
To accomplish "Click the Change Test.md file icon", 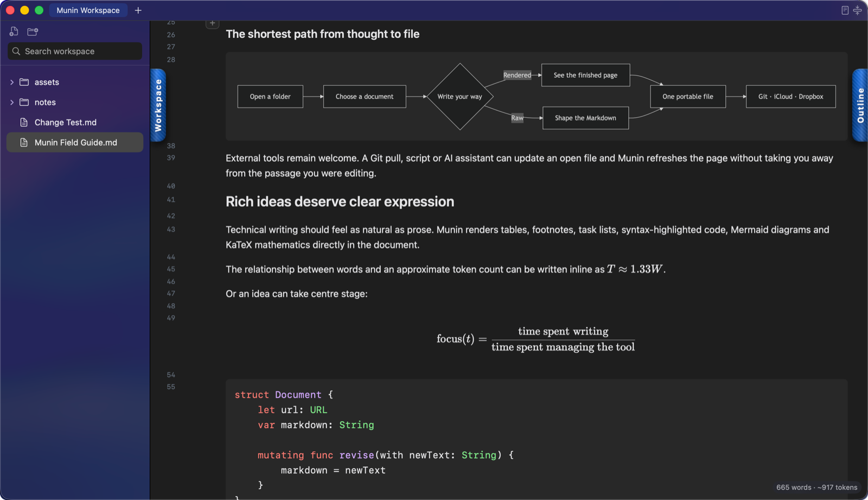I will coord(24,122).
